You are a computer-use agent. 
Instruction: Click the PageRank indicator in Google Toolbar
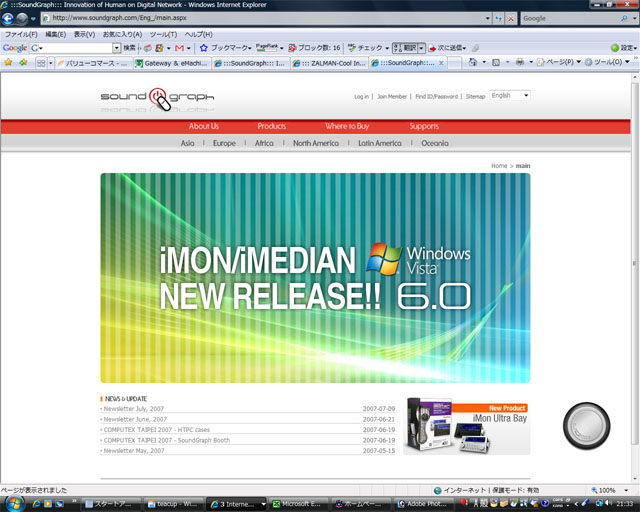(267, 48)
